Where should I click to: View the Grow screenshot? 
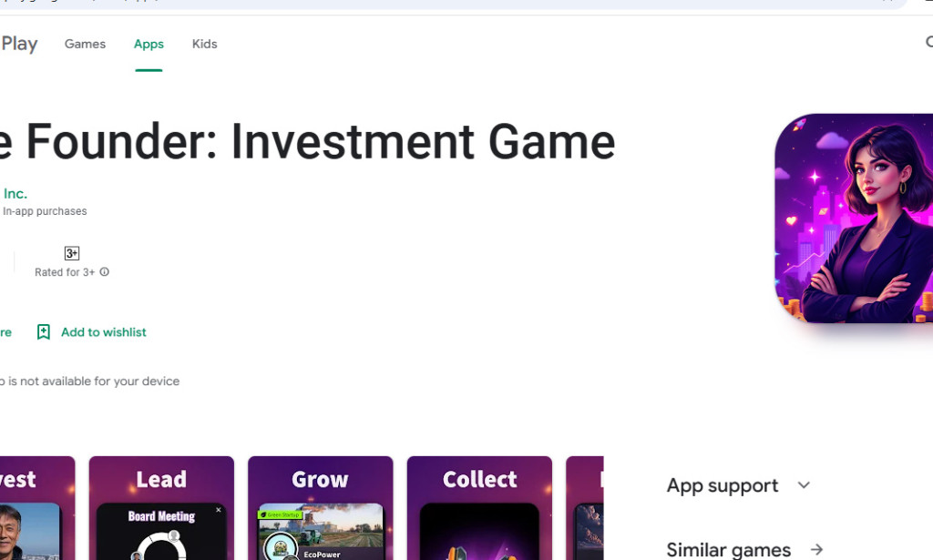pos(320,507)
